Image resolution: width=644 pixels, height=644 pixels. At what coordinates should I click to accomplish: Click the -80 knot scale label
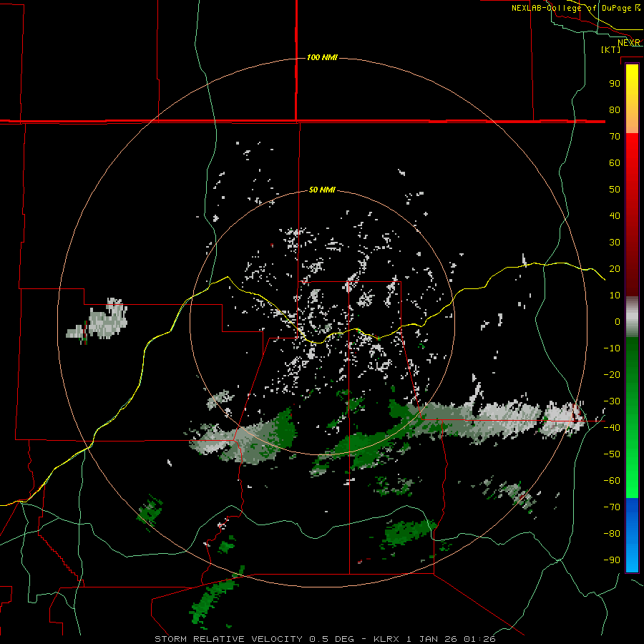click(x=612, y=534)
